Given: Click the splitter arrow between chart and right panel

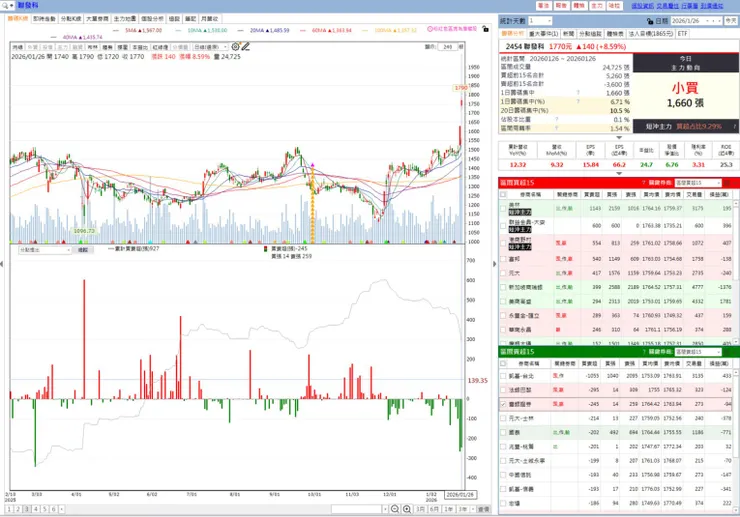Looking at the screenshot, I should pyautogui.click(x=495, y=264).
